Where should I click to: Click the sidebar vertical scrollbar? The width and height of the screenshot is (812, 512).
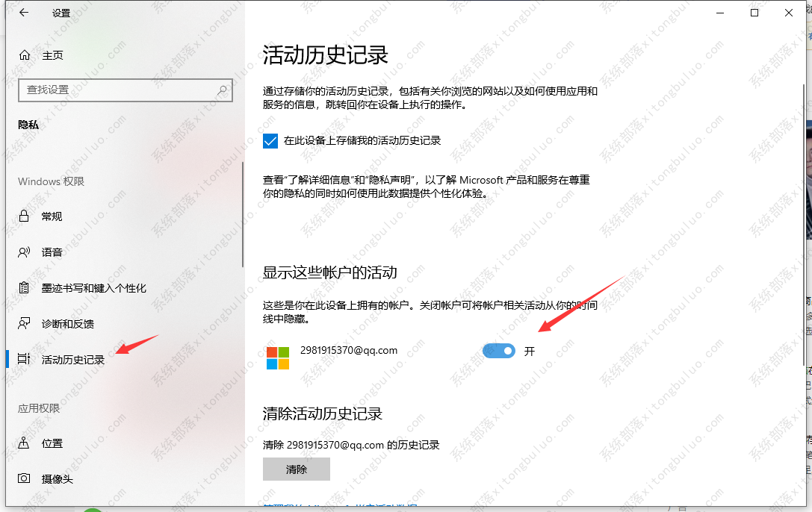pyautogui.click(x=242, y=215)
